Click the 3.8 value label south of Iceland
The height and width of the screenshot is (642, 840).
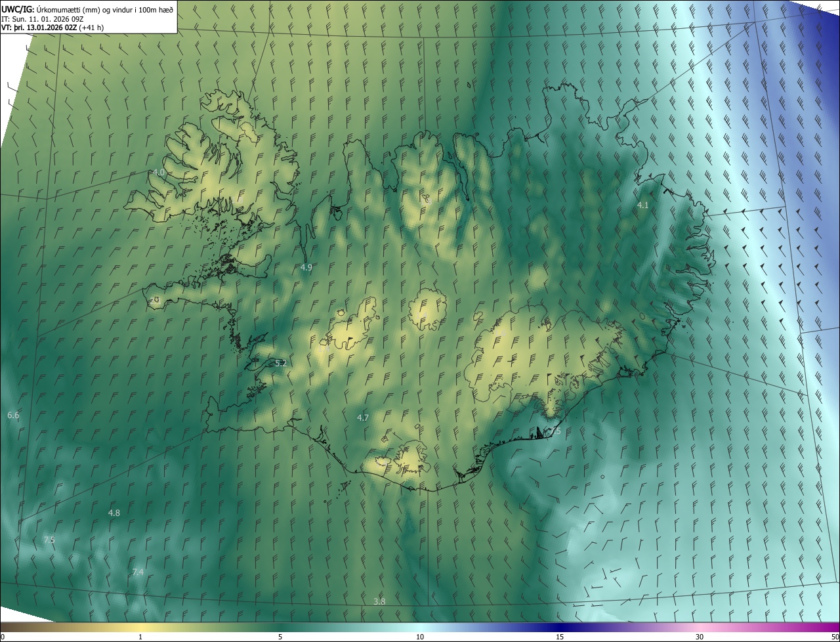pyautogui.click(x=379, y=601)
